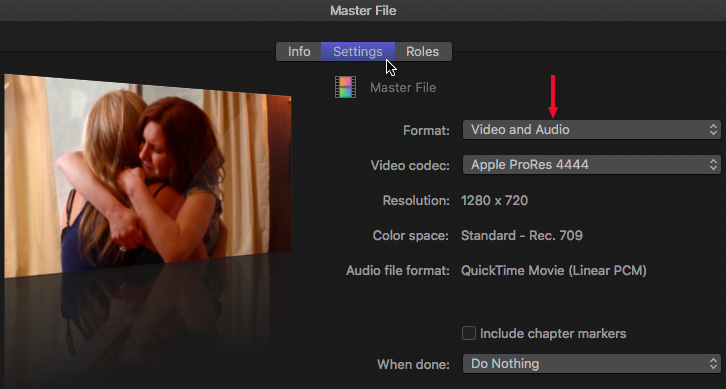Open the Video codec dropdown
This screenshot has height=389, width=726.
click(592, 164)
